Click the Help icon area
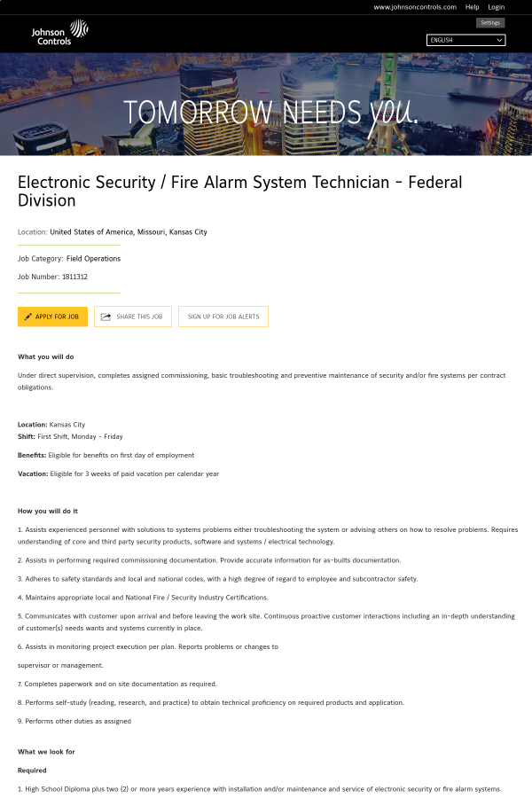532x798 pixels. (472, 7)
